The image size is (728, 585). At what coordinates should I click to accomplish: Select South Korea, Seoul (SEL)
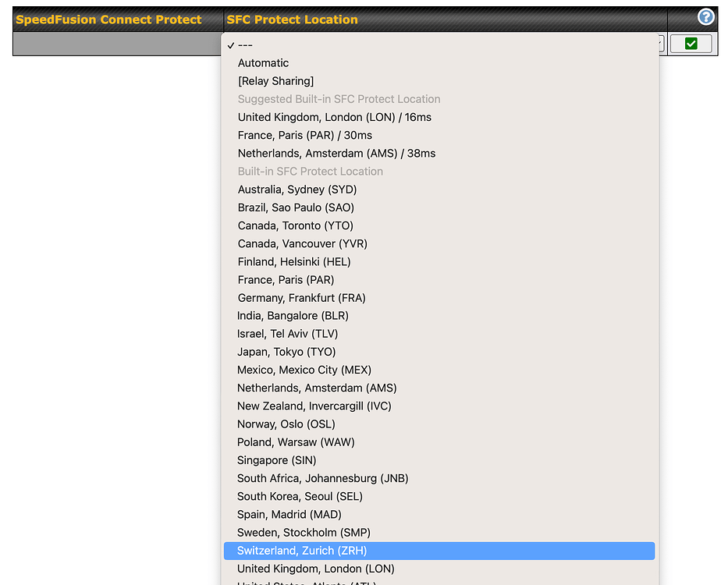[x=439, y=497]
